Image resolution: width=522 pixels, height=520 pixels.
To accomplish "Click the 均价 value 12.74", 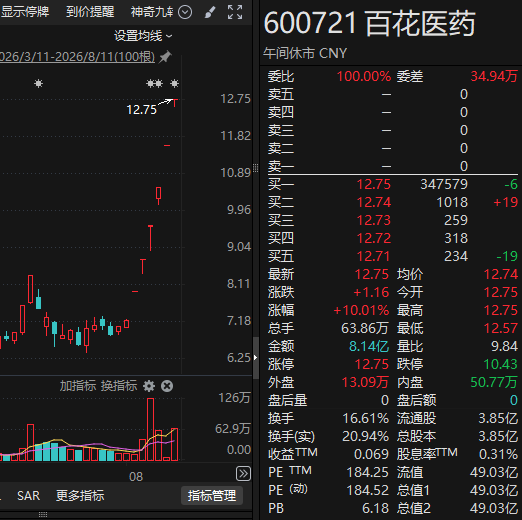I will (x=501, y=274).
